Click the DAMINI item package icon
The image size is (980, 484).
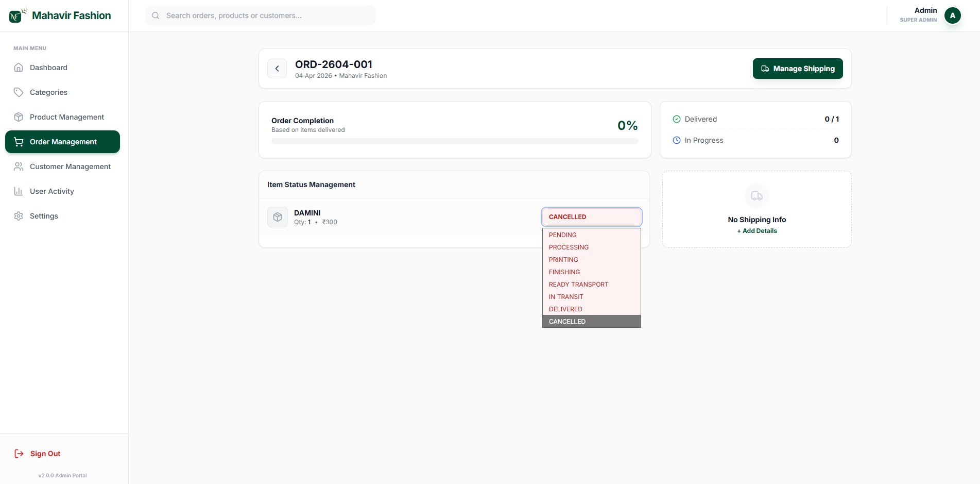click(278, 217)
